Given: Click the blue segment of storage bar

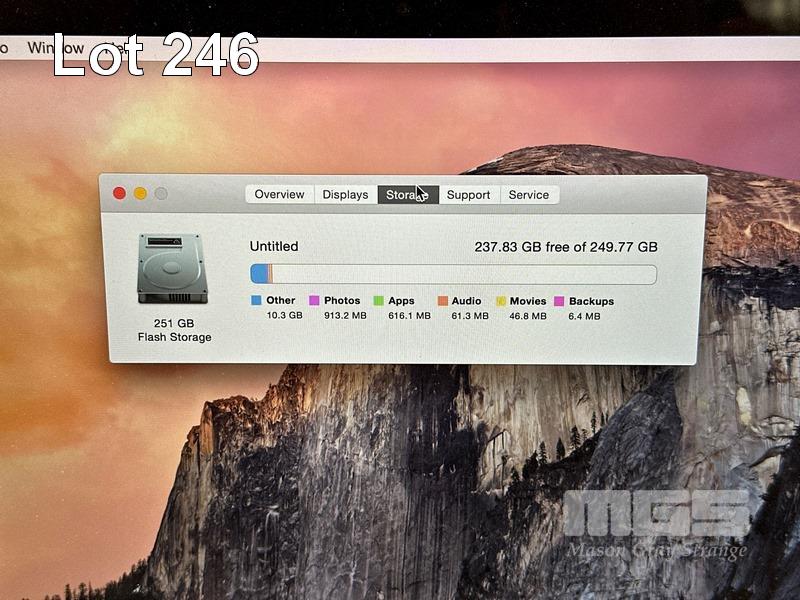Looking at the screenshot, I should 259,275.
